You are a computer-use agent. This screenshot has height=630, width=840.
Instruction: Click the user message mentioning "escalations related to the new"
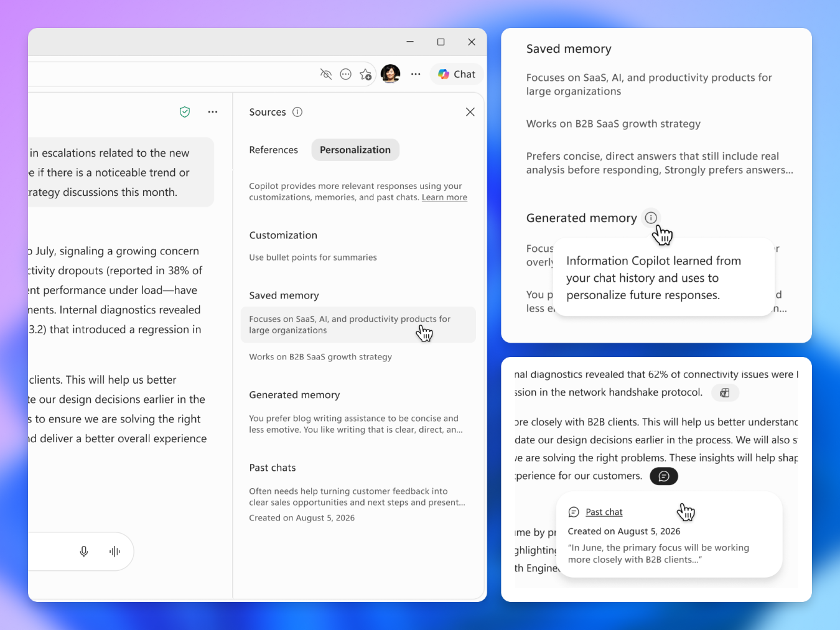click(121, 172)
